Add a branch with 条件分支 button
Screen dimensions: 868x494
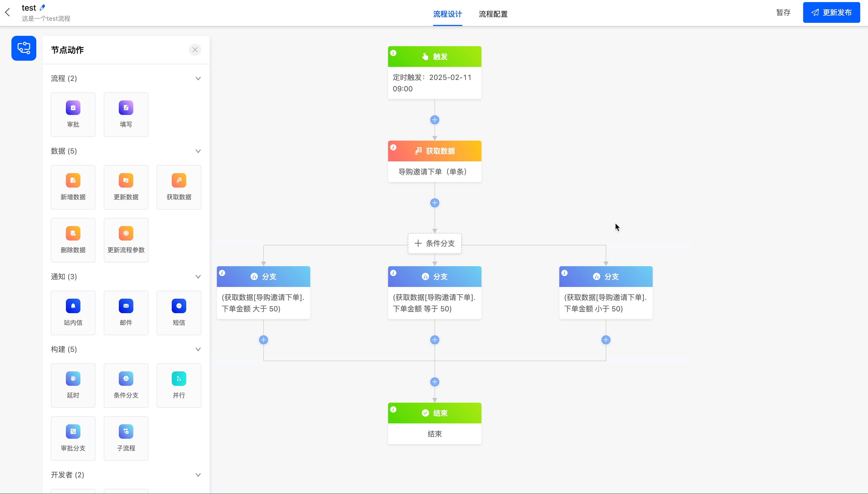click(x=435, y=243)
